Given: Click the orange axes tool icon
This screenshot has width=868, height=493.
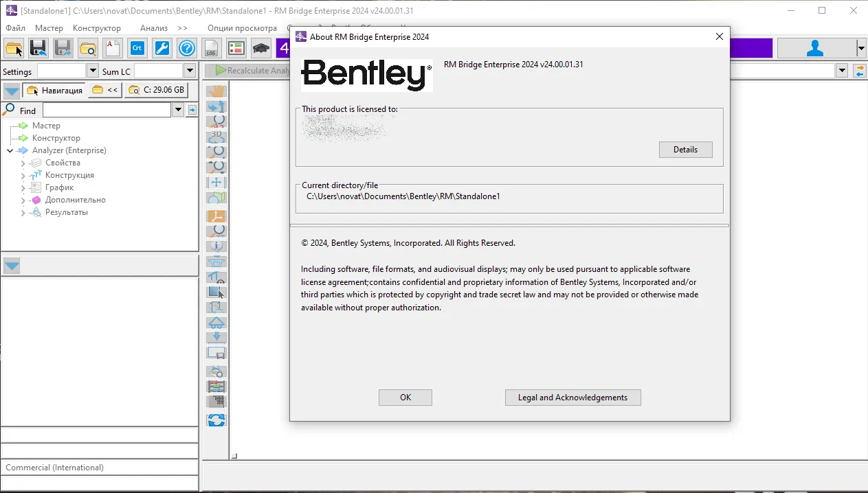Looking at the screenshot, I should pyautogui.click(x=216, y=216).
